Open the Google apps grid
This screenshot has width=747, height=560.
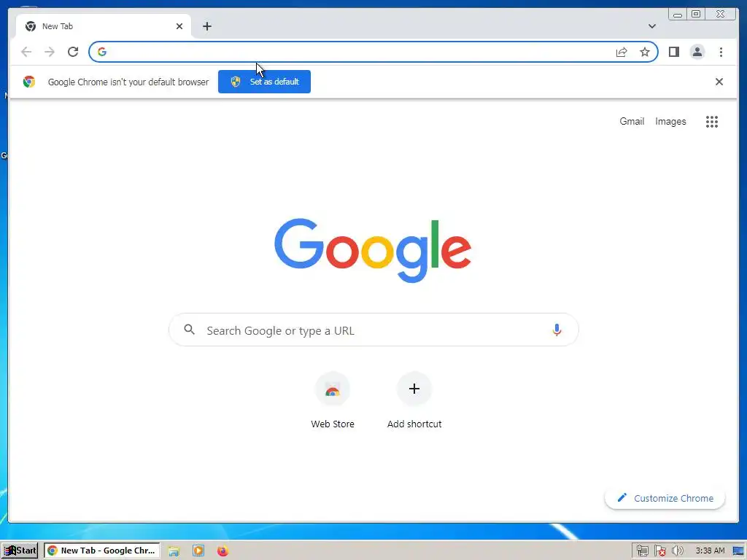[712, 122]
